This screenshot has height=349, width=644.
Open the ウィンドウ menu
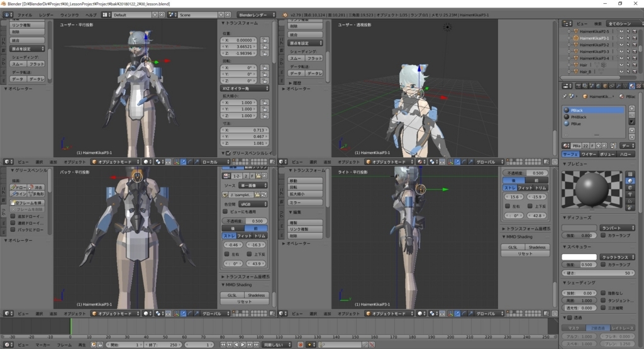point(69,15)
